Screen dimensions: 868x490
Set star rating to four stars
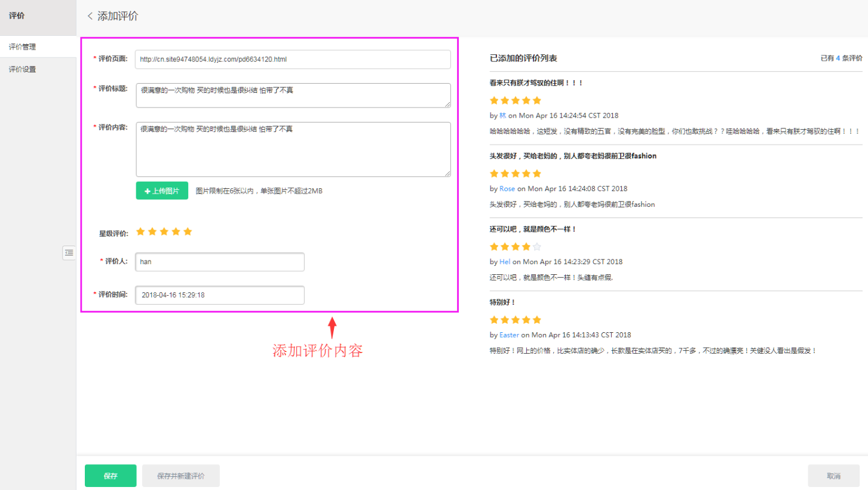click(176, 232)
